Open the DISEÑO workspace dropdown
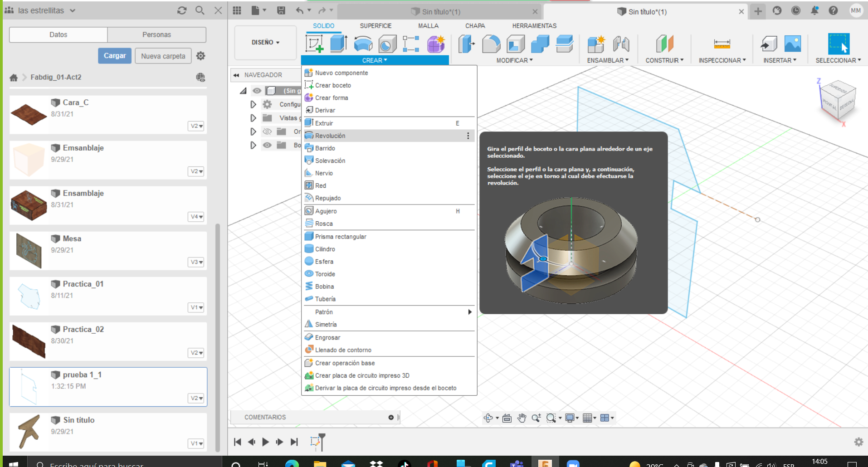 (265, 42)
